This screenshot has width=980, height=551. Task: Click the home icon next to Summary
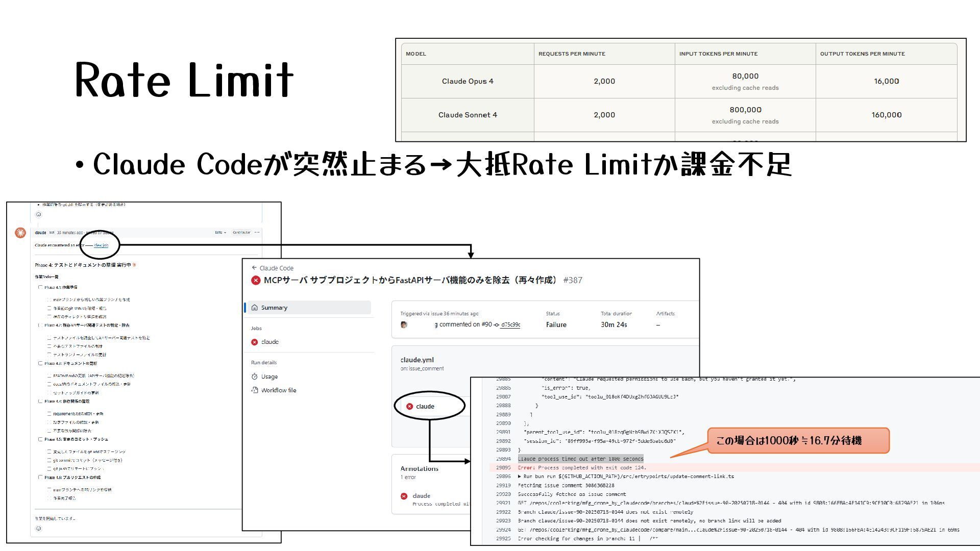click(x=255, y=308)
